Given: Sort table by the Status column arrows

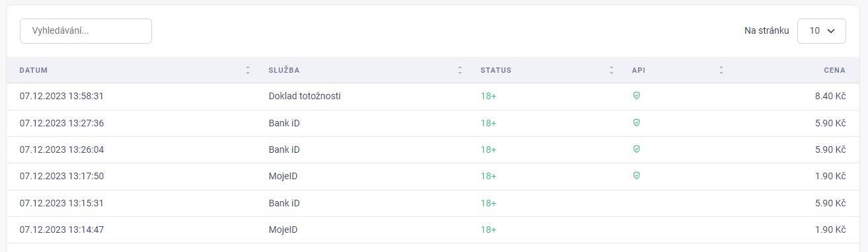Looking at the screenshot, I should 612,70.
